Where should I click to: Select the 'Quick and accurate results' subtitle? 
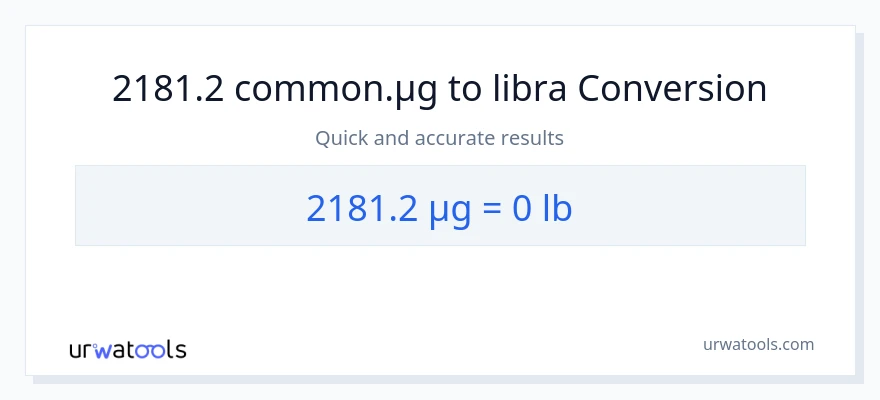click(440, 138)
